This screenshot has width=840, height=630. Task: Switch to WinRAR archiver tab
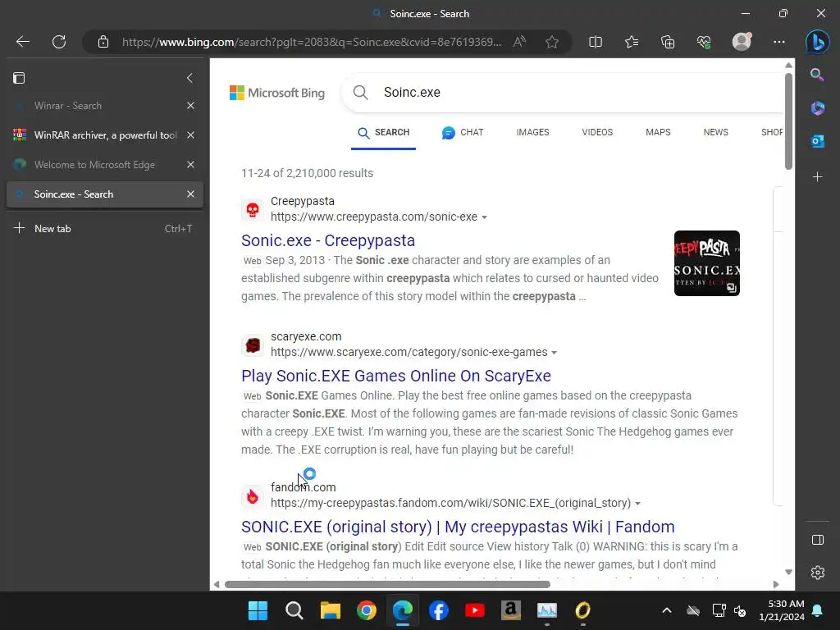click(97, 135)
